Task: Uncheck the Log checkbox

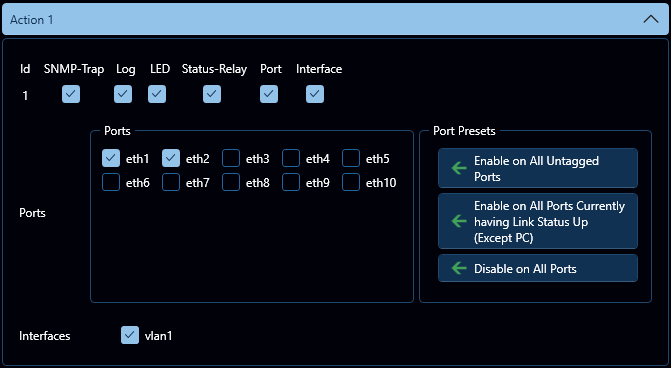Action: (123, 94)
